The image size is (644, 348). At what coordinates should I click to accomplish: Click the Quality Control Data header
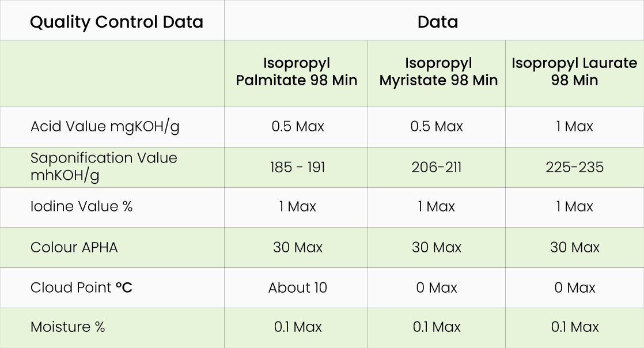pyautogui.click(x=116, y=22)
